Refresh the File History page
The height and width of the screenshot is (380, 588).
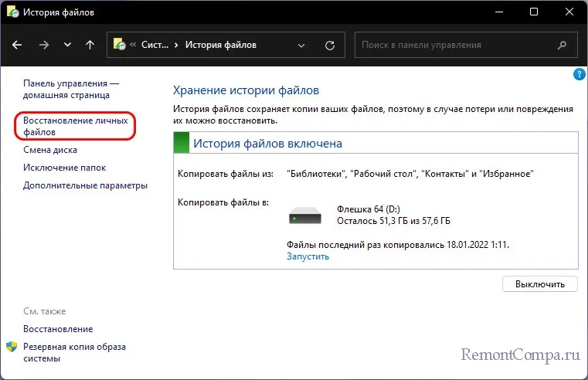[x=331, y=45]
